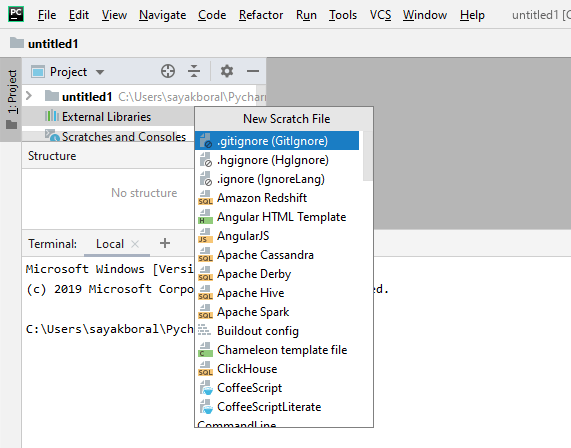Click the Scratches and Consoles icon

pos(52,135)
